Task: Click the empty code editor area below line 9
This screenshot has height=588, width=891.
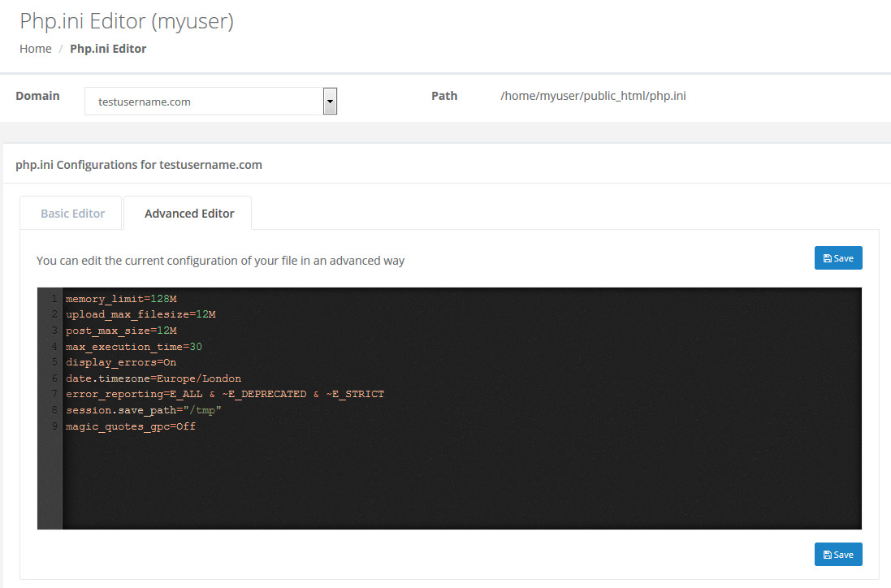Action: click(461, 482)
